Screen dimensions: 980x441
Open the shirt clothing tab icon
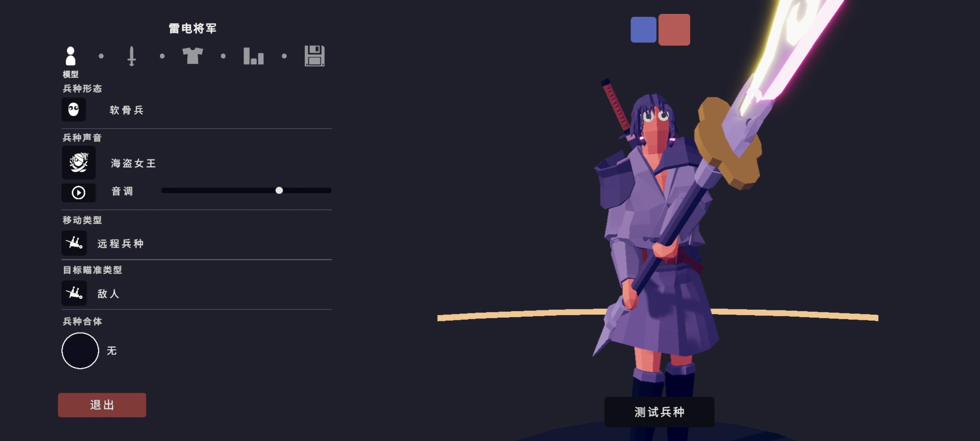[x=193, y=56]
